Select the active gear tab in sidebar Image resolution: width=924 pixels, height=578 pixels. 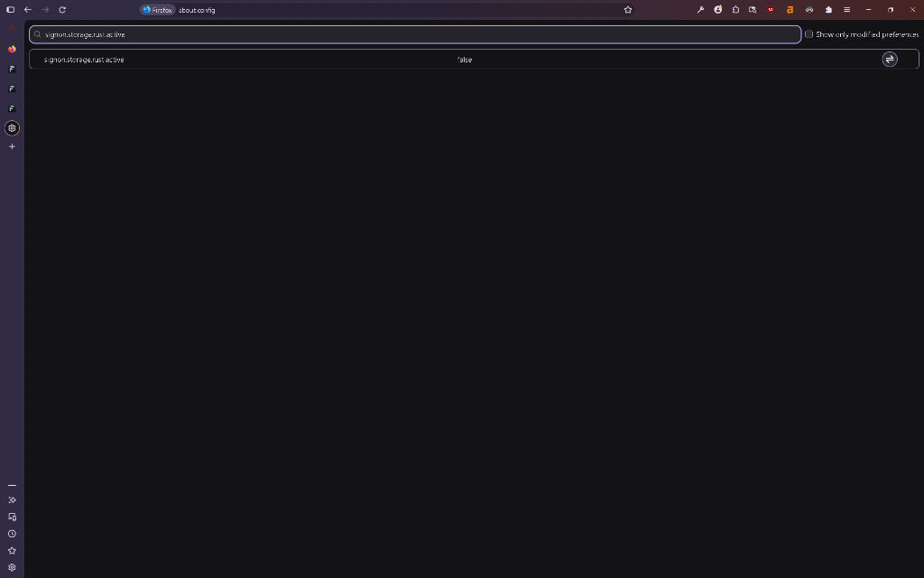[12, 128]
